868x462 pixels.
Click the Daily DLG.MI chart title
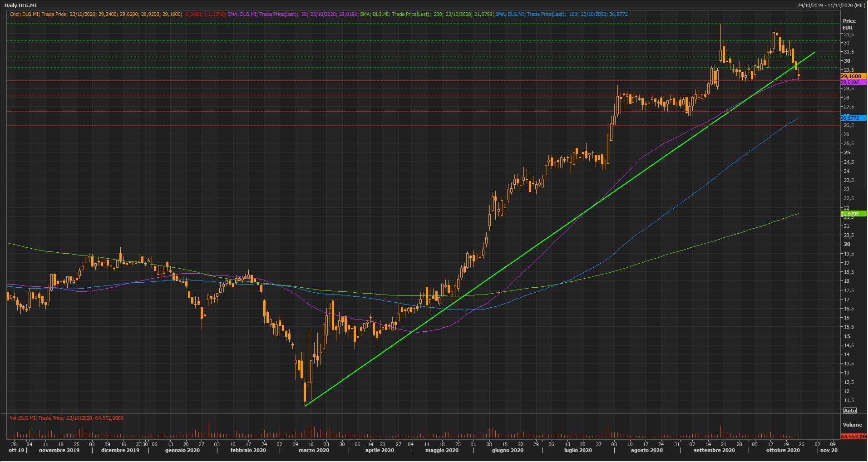point(21,5)
